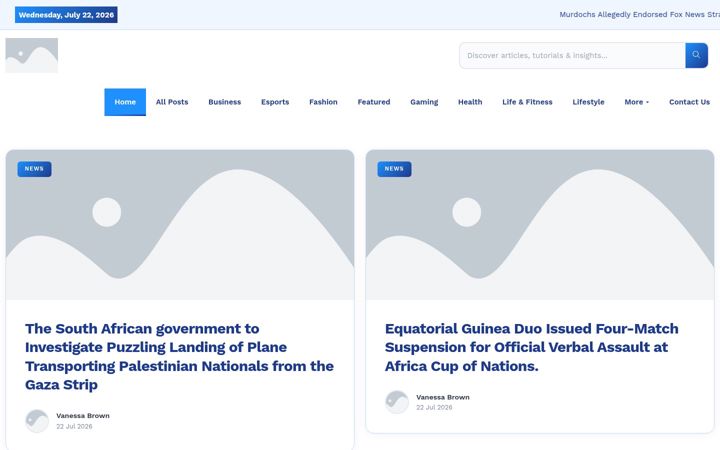The height and width of the screenshot is (450, 720).
Task: Open the Business category
Action: click(225, 102)
